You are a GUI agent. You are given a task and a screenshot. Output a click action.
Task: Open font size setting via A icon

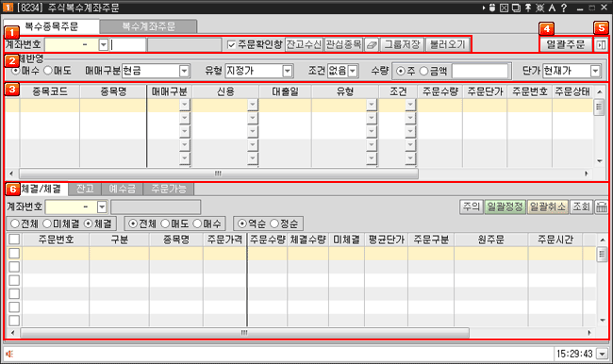[x=552, y=8]
